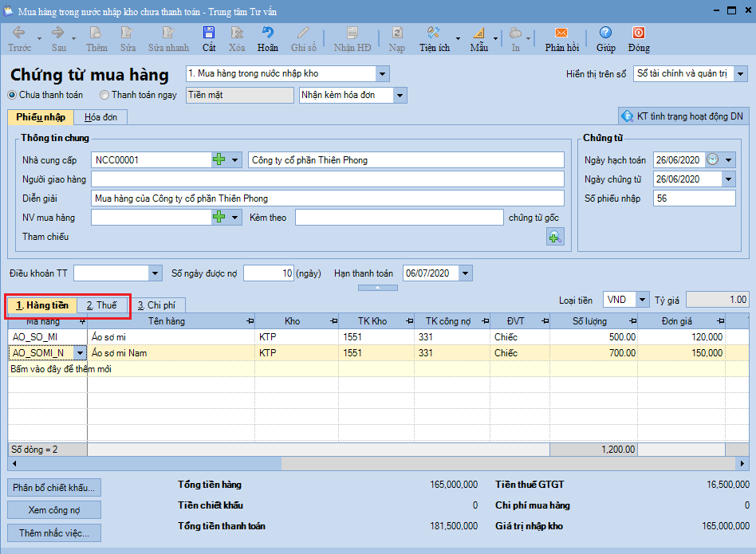Viewport: 756px width, 554px height.
Task: Open the AO_SOMI_N item code dropdown
Action: 80,353
